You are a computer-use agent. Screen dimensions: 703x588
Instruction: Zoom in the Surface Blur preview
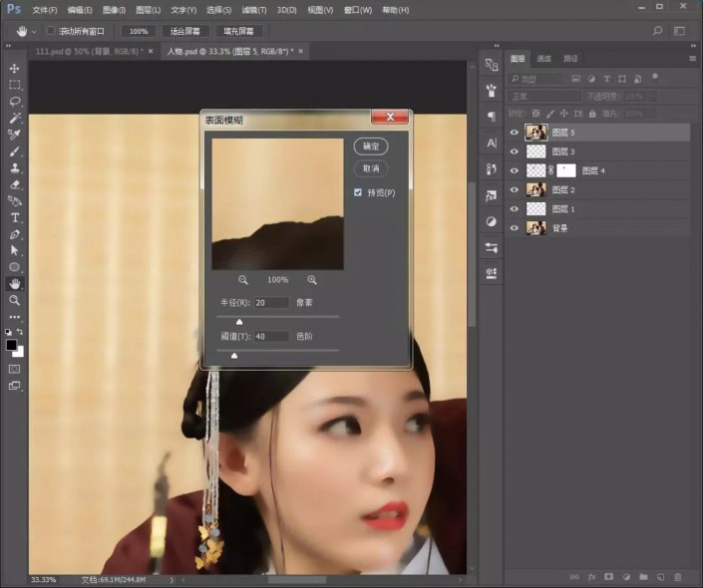tap(312, 280)
